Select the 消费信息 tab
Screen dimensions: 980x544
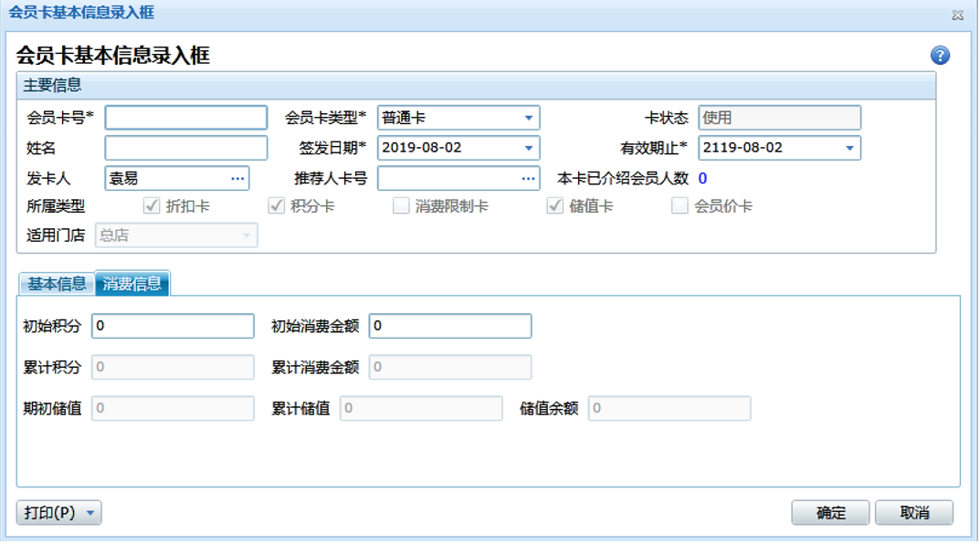[132, 284]
